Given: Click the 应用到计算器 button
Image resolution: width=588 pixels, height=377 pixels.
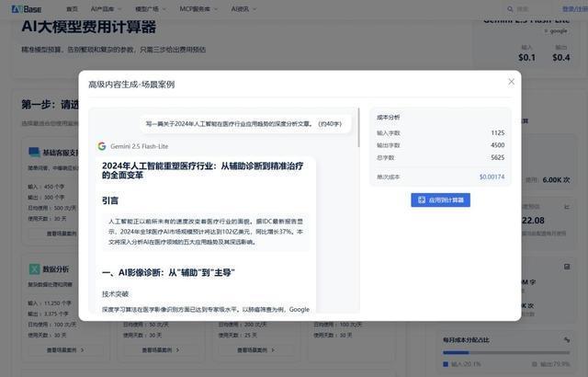Looking at the screenshot, I should (x=440, y=200).
